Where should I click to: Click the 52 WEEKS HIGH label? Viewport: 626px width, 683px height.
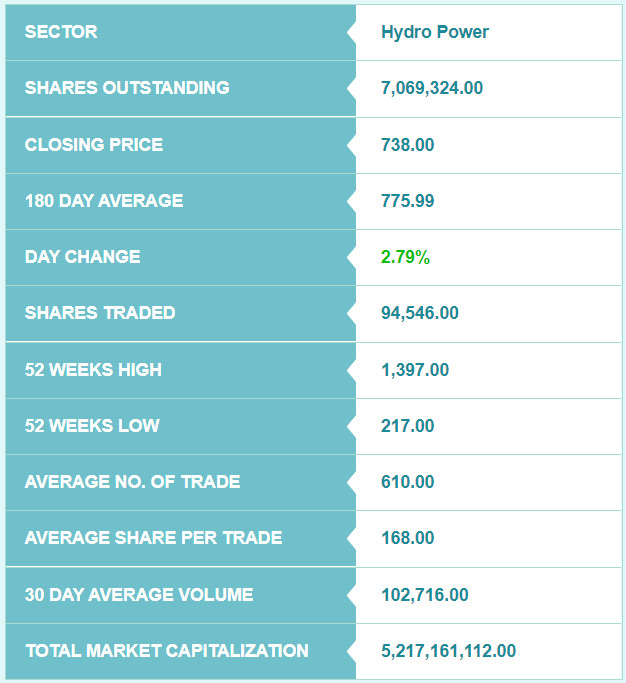pos(93,370)
